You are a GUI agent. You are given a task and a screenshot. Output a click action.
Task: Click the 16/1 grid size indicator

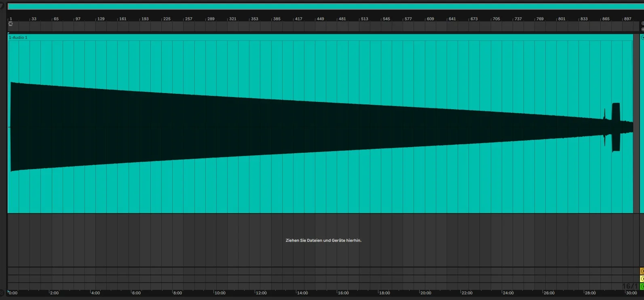pos(629,286)
